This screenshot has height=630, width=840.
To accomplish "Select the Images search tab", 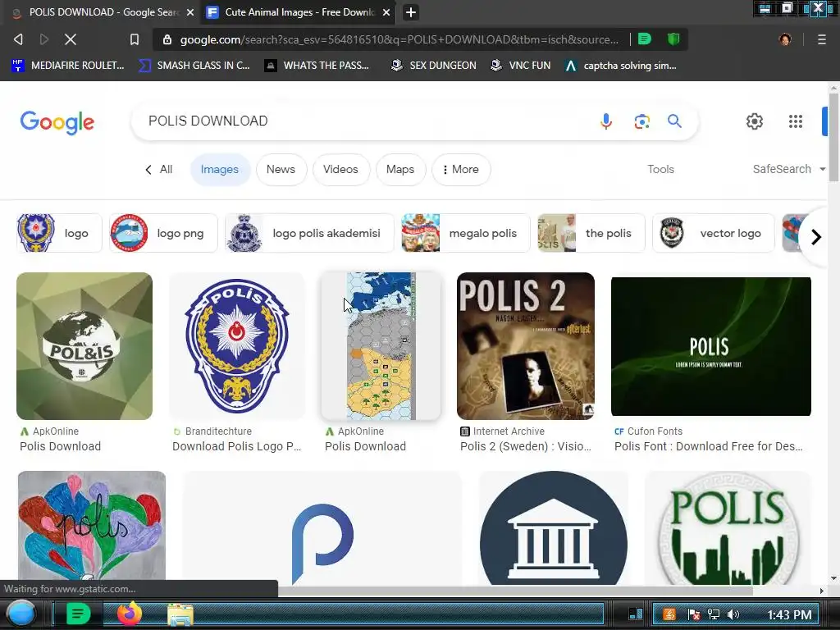I will [220, 169].
